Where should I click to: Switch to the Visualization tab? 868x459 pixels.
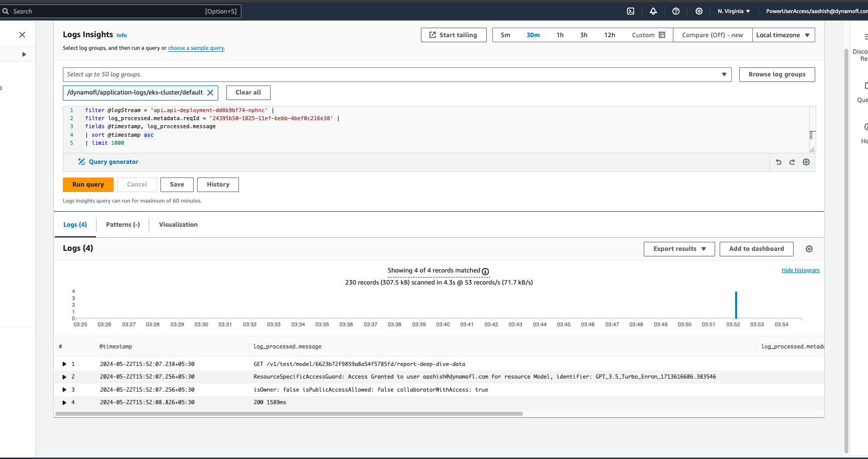[x=179, y=225]
